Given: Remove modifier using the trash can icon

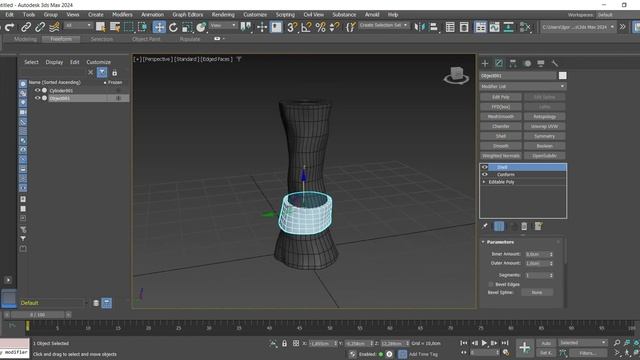Looking at the screenshot, I should tap(524, 226).
